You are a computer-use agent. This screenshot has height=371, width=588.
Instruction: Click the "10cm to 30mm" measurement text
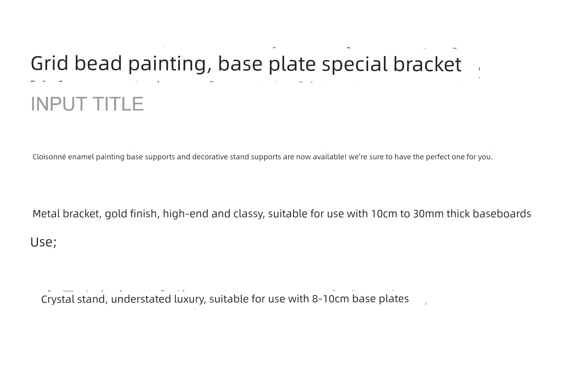(407, 214)
